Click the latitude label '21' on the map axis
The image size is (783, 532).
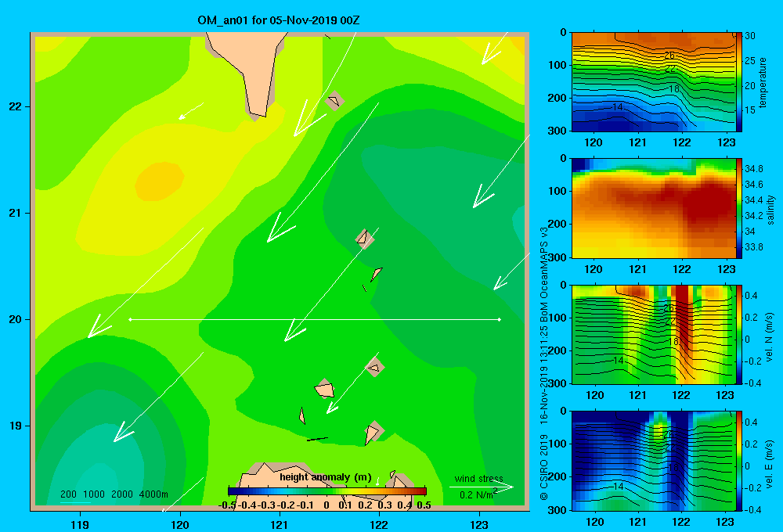tap(16, 213)
